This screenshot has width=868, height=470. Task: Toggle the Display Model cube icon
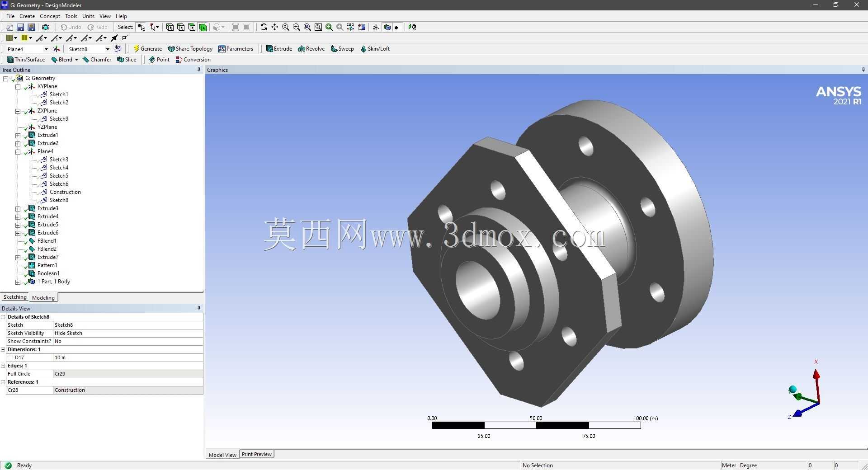click(387, 27)
